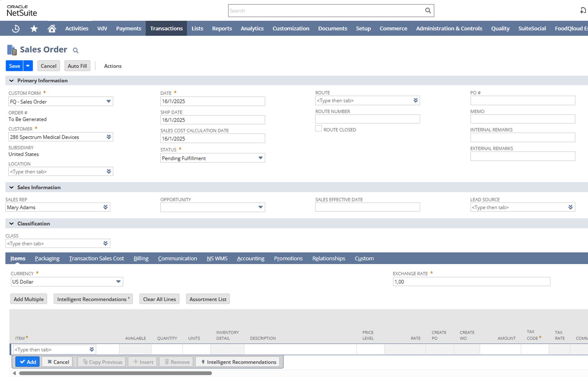Click scroll-left arrow on horizontal scrollbar
Screen dimensions: 588x378
click(x=14, y=373)
